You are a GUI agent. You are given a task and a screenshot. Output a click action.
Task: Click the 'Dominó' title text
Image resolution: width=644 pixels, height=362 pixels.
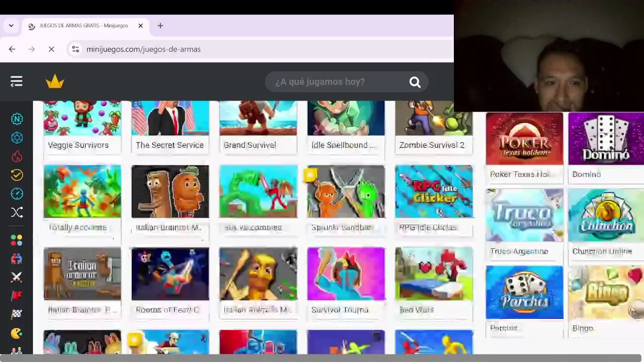click(586, 174)
